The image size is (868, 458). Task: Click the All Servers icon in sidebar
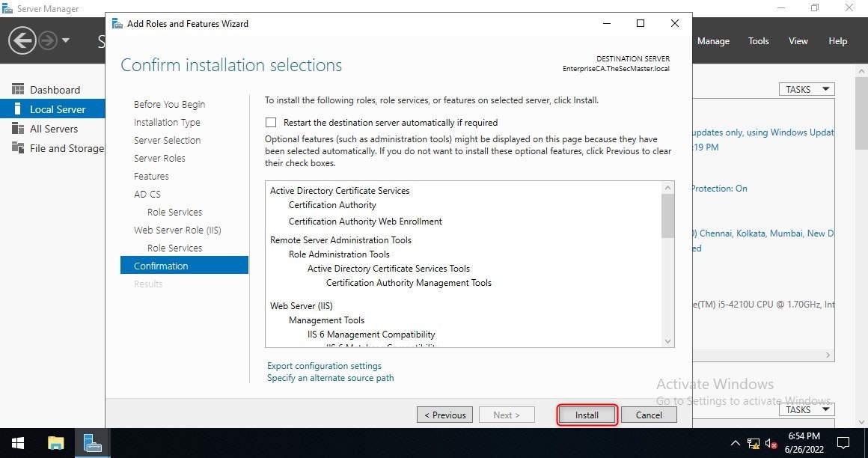pyautogui.click(x=18, y=129)
